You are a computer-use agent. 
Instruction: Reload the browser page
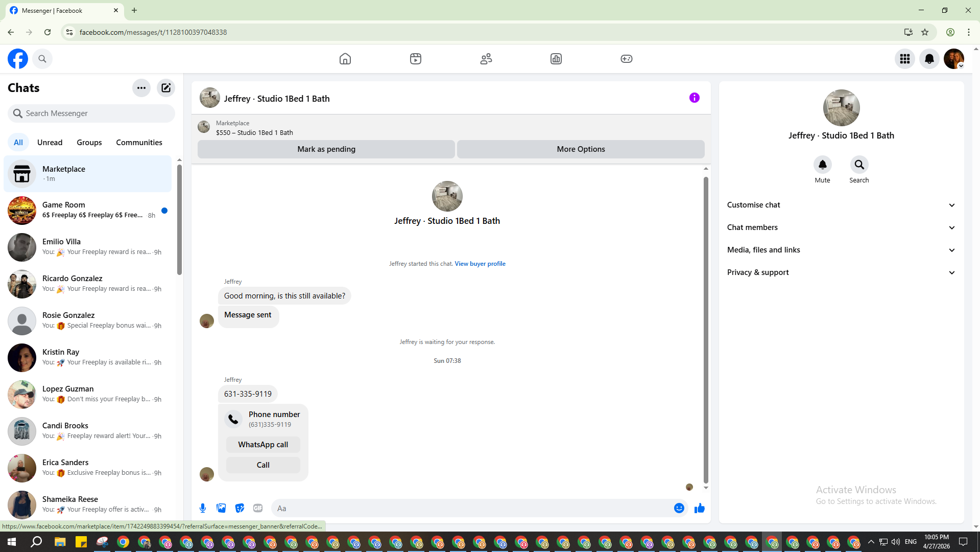coord(47,32)
